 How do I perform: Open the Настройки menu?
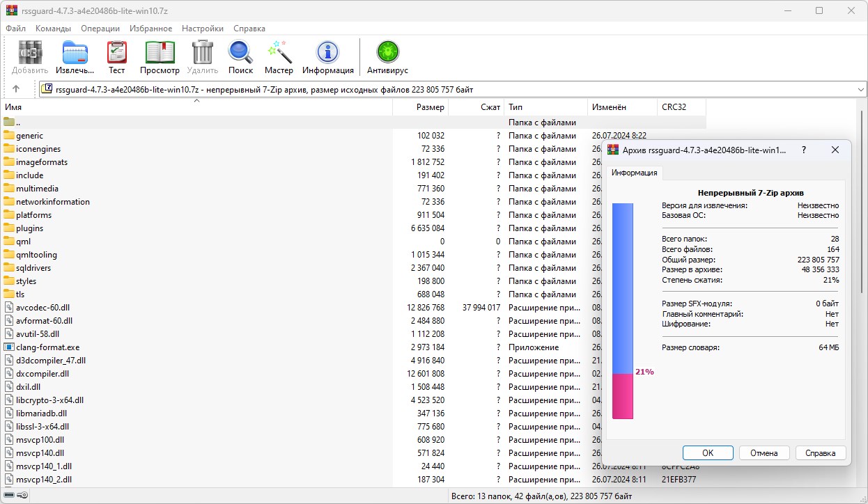(x=203, y=29)
